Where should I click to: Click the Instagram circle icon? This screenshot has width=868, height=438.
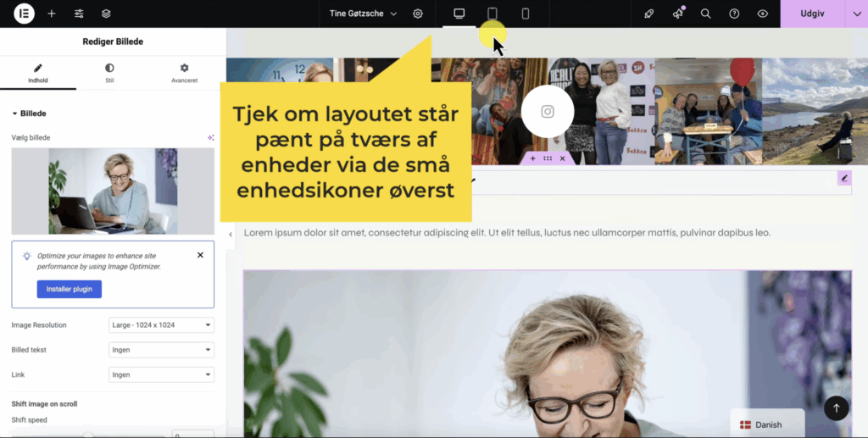pos(548,112)
